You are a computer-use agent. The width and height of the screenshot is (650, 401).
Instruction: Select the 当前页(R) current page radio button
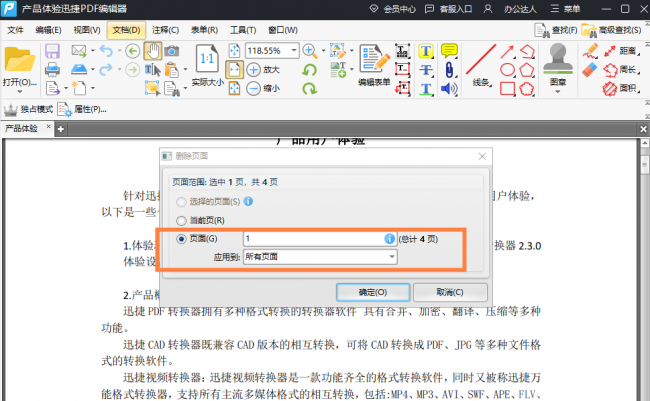pyautogui.click(x=181, y=221)
